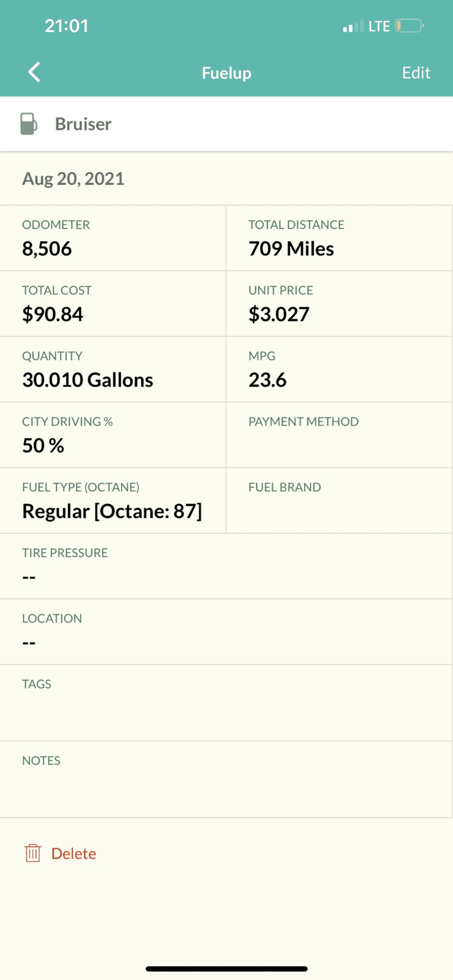Open the Fuel Brand field

(x=339, y=500)
